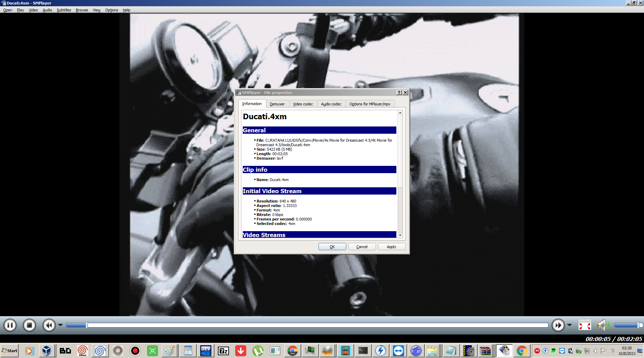
Task: Switch to the Demuxer tab
Action: 277,104
